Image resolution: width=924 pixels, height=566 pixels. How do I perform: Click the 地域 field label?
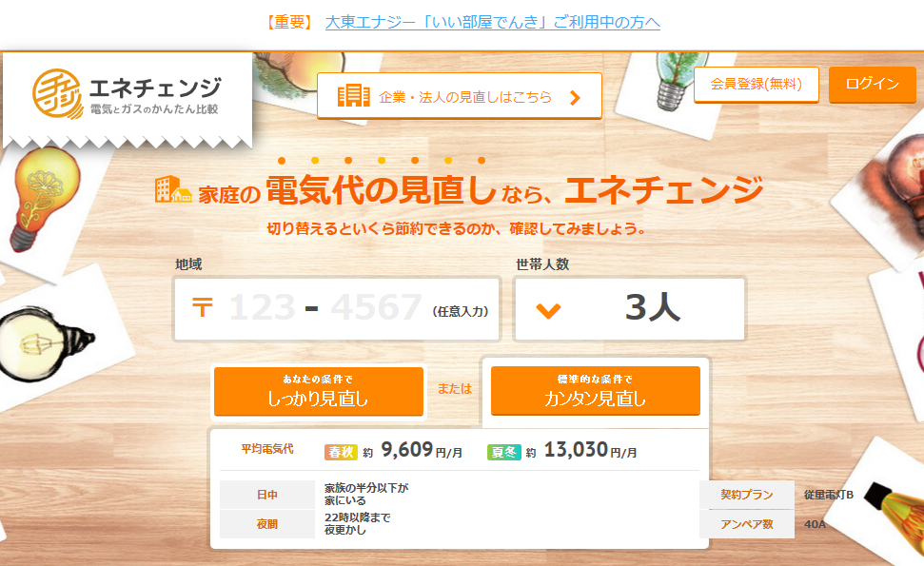point(188,264)
